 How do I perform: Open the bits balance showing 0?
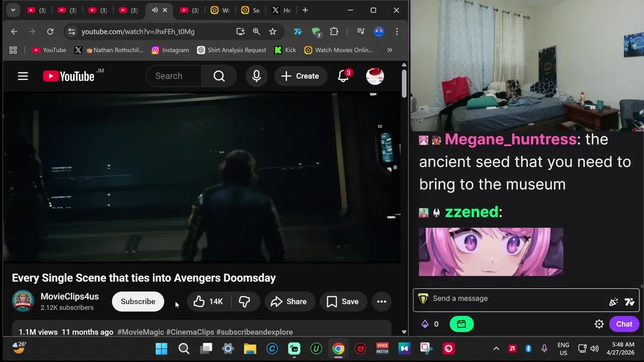[430, 324]
